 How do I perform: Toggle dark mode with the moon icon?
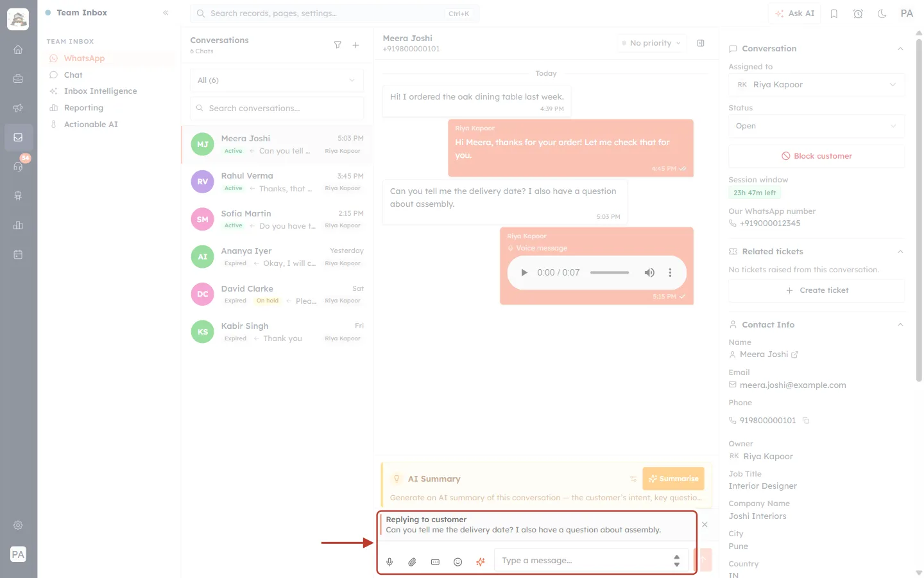click(x=882, y=13)
